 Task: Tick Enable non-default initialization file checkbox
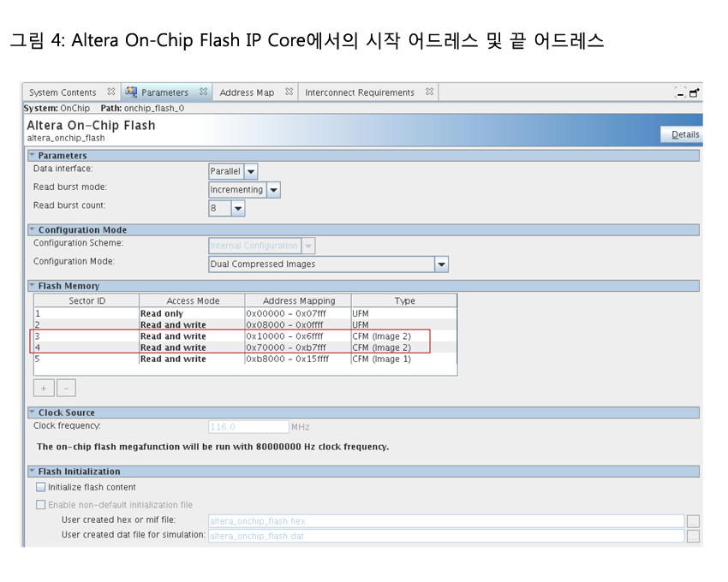[41, 505]
